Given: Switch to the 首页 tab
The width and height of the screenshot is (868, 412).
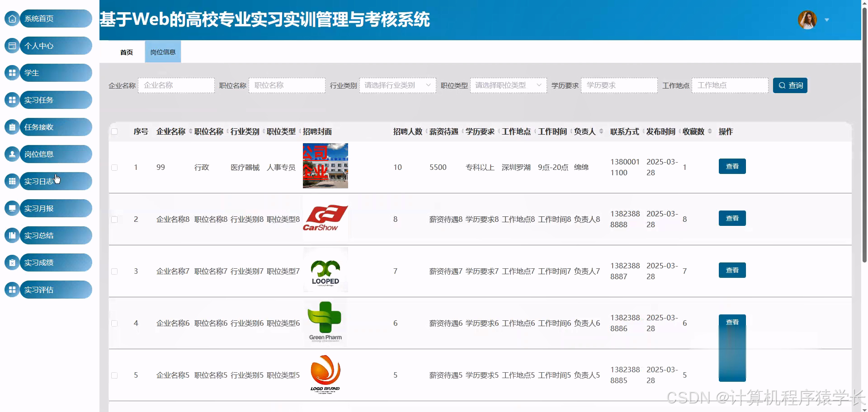Looking at the screenshot, I should [x=126, y=51].
